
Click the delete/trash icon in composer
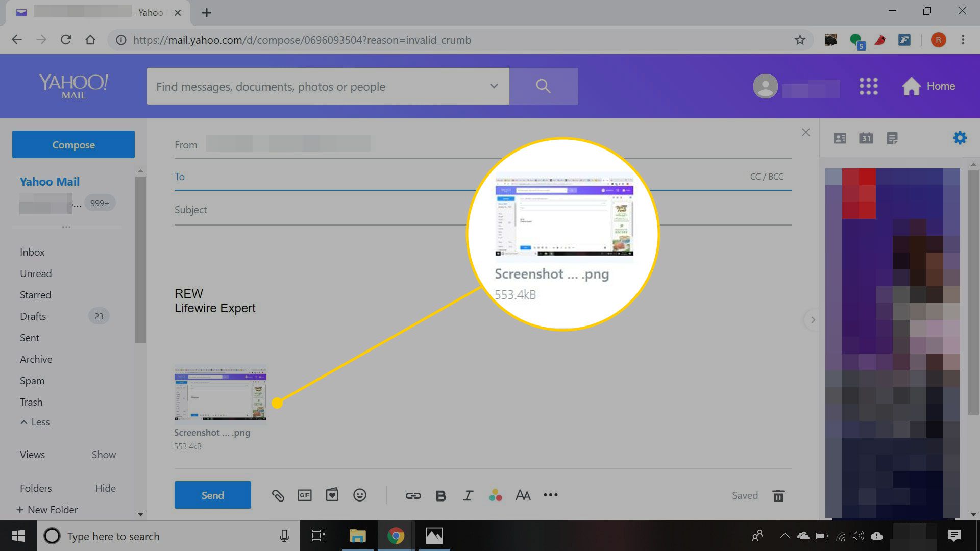tap(779, 495)
